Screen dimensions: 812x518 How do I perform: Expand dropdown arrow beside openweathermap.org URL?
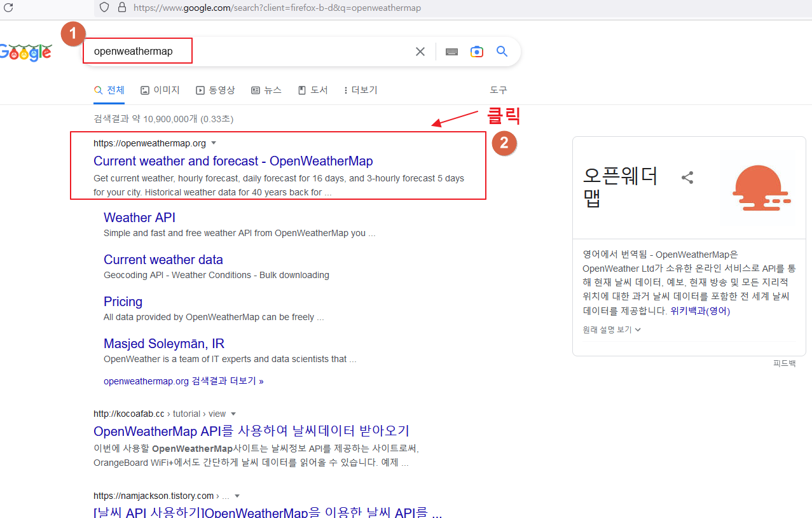(214, 143)
